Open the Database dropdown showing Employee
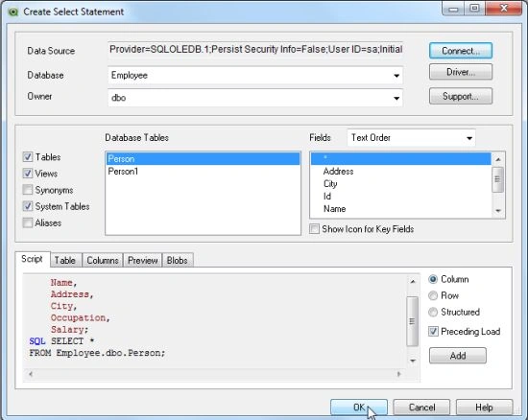528x420 pixels. (255, 76)
